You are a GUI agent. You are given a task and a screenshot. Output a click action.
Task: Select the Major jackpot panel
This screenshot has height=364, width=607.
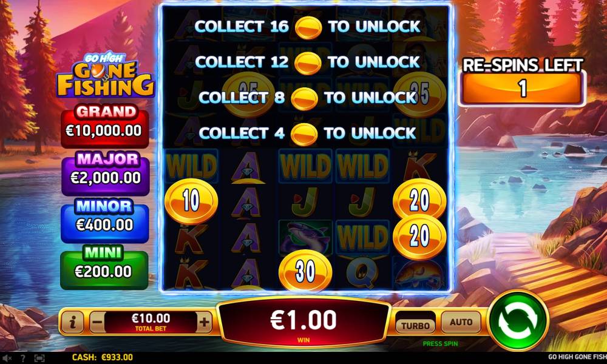coord(105,174)
